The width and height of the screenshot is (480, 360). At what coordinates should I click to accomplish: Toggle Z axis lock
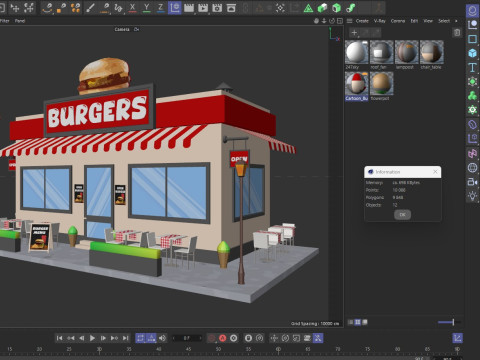point(160,8)
